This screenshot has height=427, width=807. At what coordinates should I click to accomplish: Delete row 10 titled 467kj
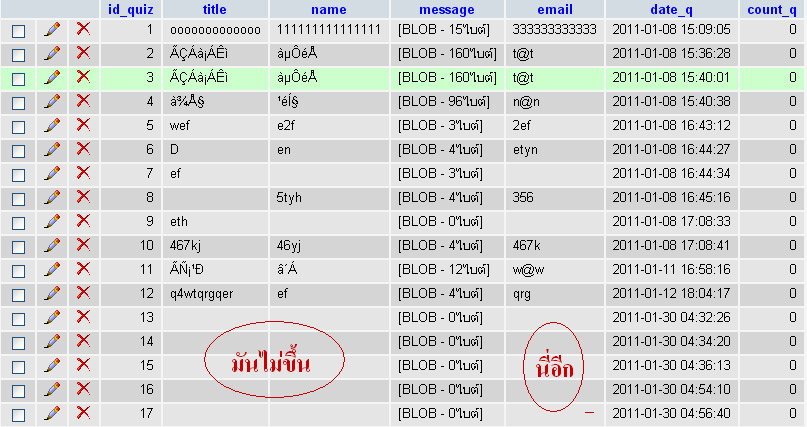pos(83,245)
